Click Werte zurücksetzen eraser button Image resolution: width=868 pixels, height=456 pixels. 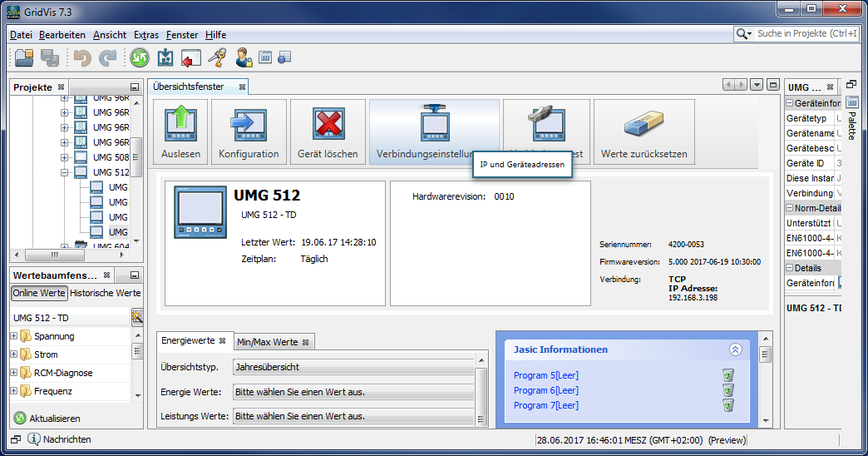click(x=644, y=131)
